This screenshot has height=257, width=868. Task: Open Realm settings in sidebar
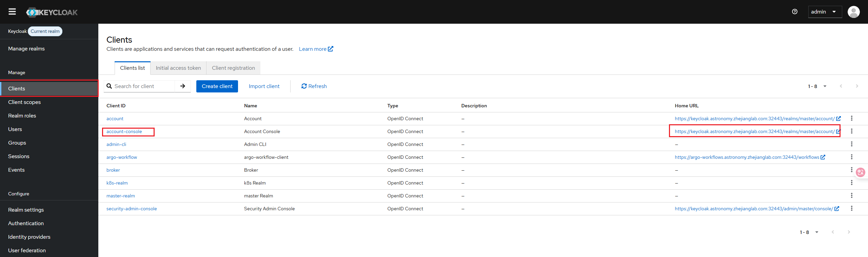26,210
